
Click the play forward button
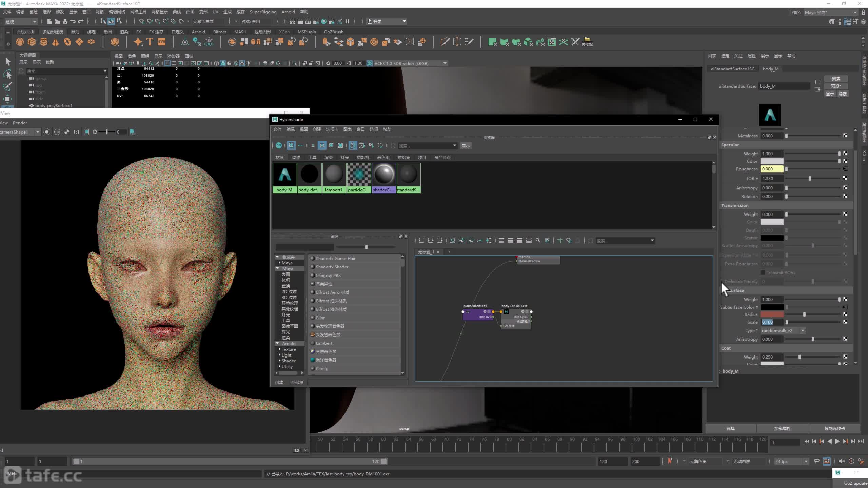(837, 441)
